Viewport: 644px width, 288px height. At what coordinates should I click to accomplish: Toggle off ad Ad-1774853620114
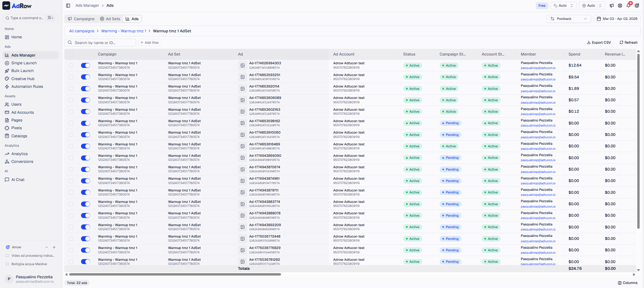pyautogui.click(x=85, y=88)
